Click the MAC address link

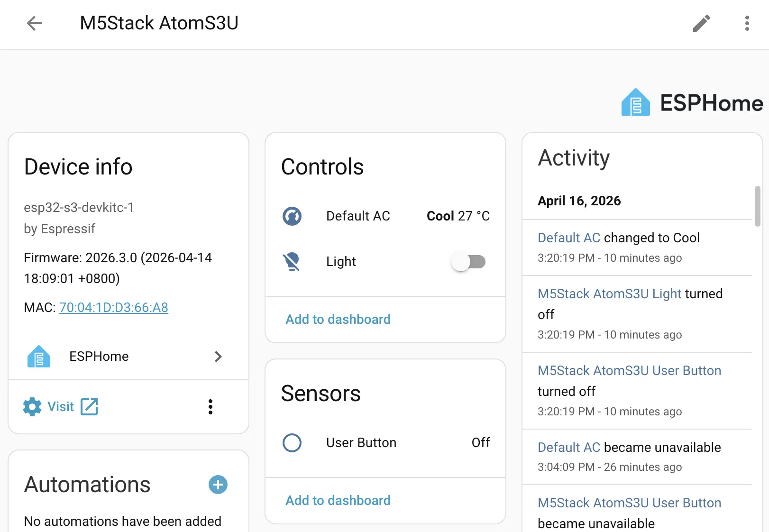coord(113,308)
